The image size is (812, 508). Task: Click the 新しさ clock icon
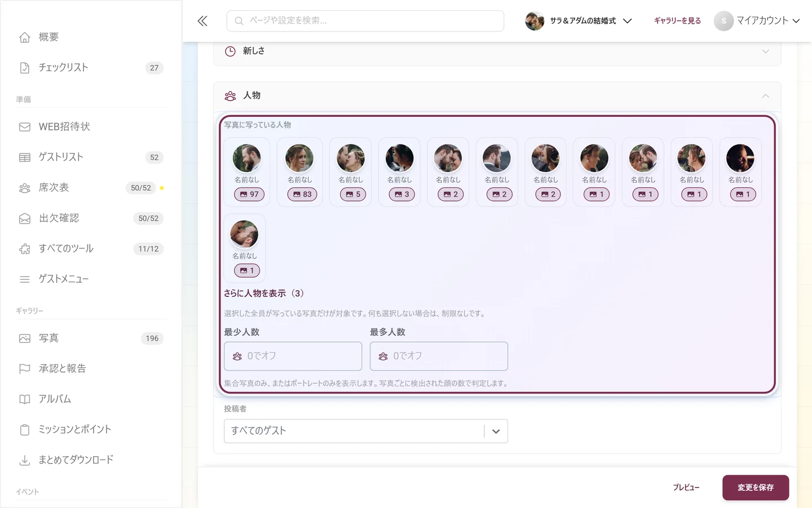click(x=230, y=51)
